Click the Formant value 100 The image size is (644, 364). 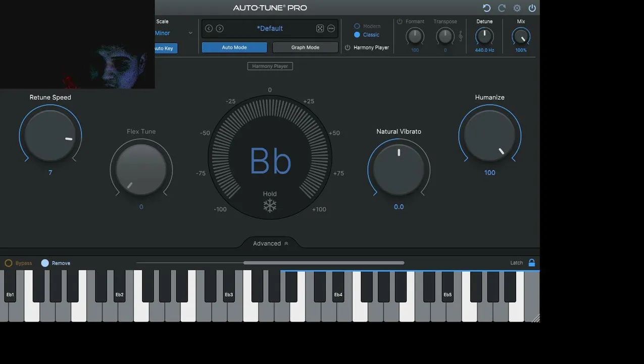(x=415, y=50)
